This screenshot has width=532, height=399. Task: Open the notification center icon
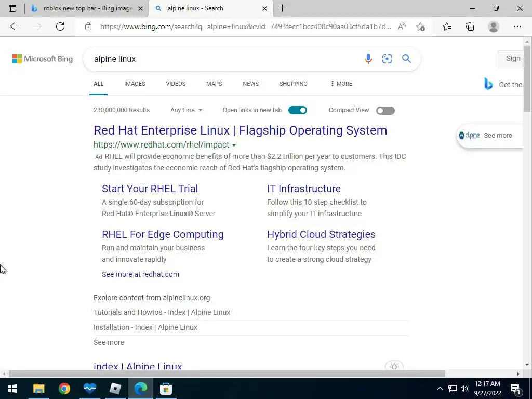(x=515, y=389)
